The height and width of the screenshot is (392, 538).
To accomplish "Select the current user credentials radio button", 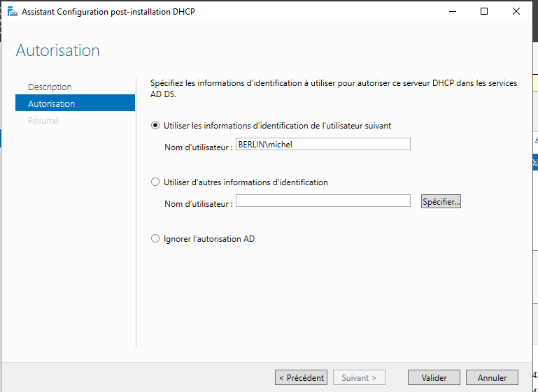I will 156,126.
